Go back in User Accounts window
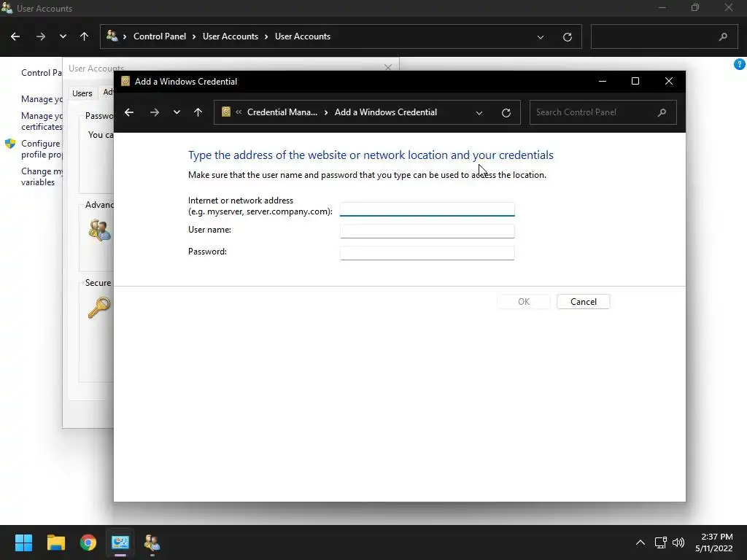Viewport: 747px width, 560px height. (x=15, y=36)
